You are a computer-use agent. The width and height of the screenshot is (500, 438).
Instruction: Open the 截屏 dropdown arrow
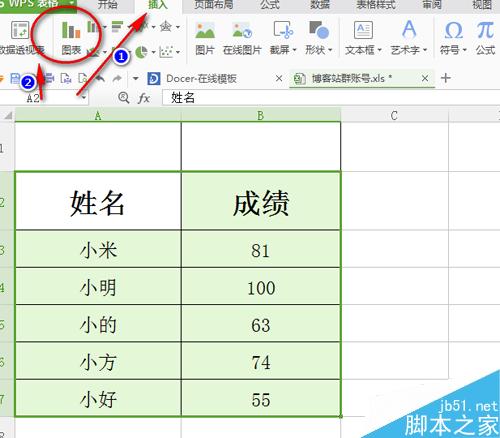[x=294, y=50]
